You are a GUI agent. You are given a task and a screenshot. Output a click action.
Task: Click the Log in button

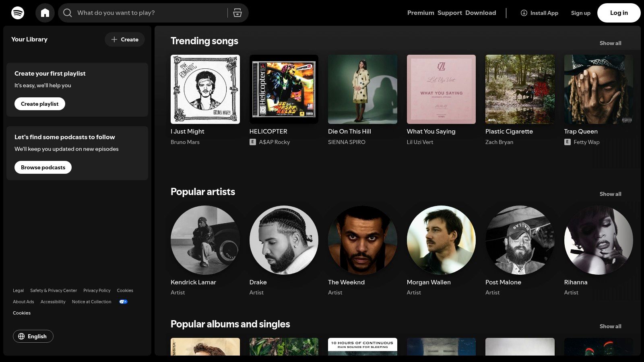point(619,12)
